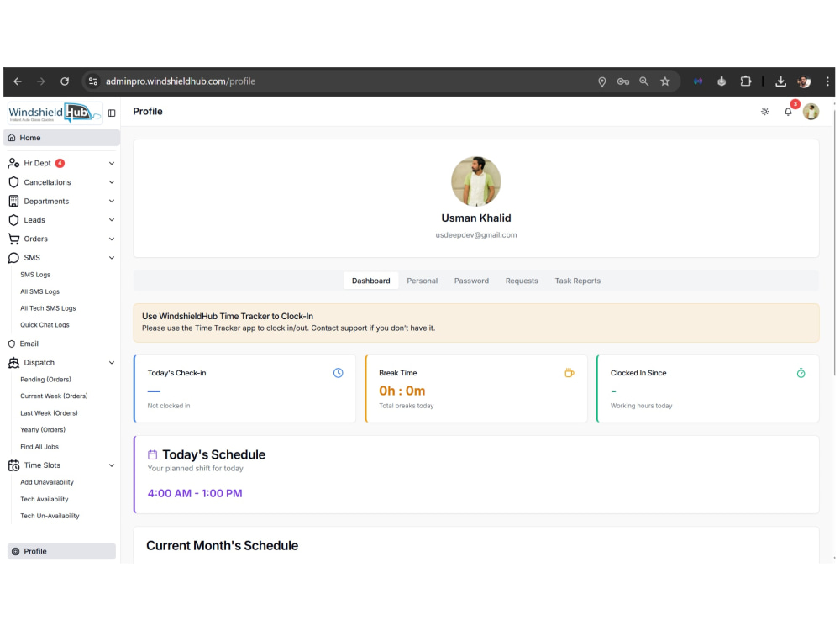Click the location pin icon in address bar
This screenshot has width=840, height=630.
pos(601,81)
